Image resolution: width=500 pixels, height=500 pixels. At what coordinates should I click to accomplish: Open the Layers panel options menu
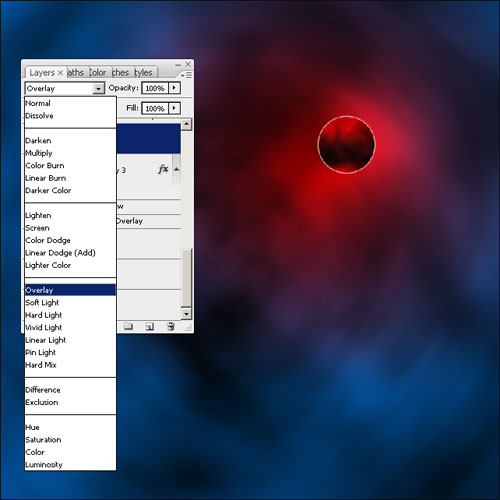pyautogui.click(x=188, y=75)
